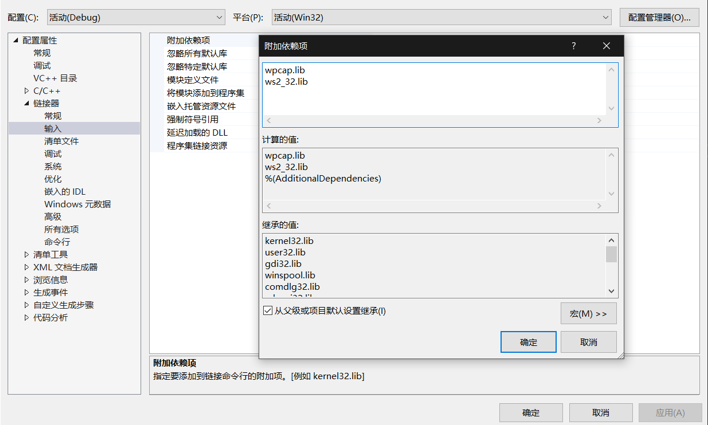The width and height of the screenshot is (708, 425).
Task: Select 常规 under the 链接器 node
Action: (52, 116)
